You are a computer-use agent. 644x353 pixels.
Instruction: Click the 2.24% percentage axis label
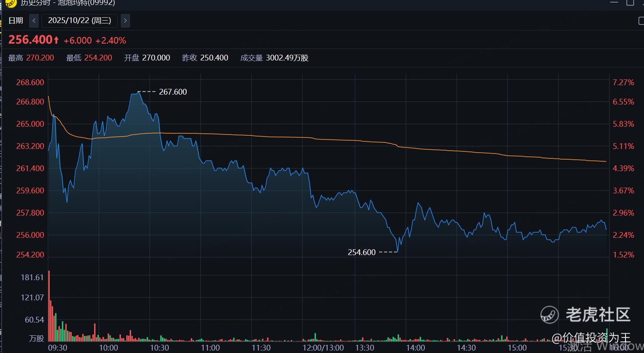click(623, 235)
